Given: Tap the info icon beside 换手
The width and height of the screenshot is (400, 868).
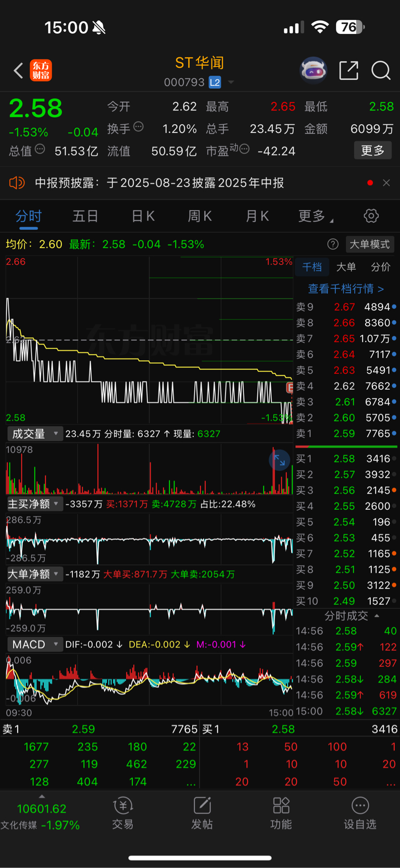Looking at the screenshot, I should 138,127.
